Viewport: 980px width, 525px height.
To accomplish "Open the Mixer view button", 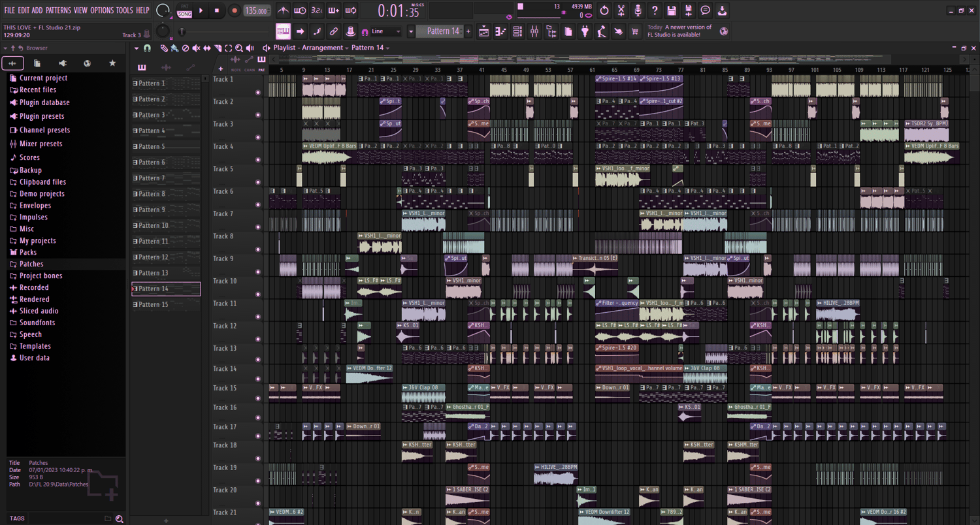I will [534, 31].
